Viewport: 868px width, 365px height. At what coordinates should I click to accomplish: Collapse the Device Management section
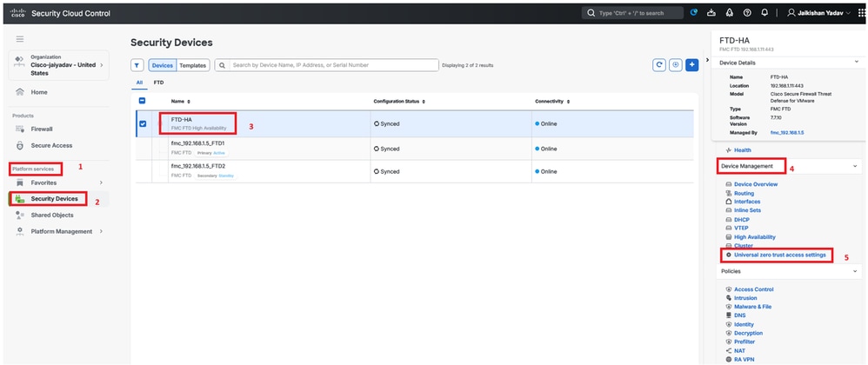[x=856, y=165]
